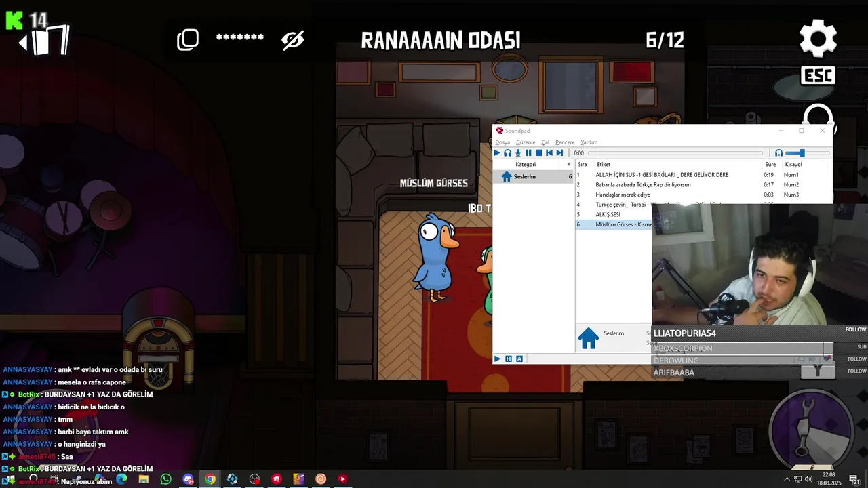
Task: Play the selected sound in Soundpad toolbar
Action: point(497,153)
